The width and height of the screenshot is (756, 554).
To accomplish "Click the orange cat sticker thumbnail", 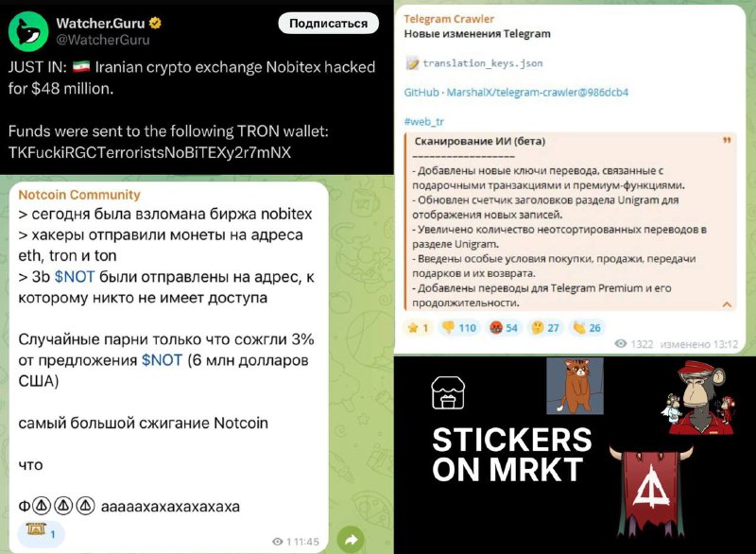I will tap(575, 386).
